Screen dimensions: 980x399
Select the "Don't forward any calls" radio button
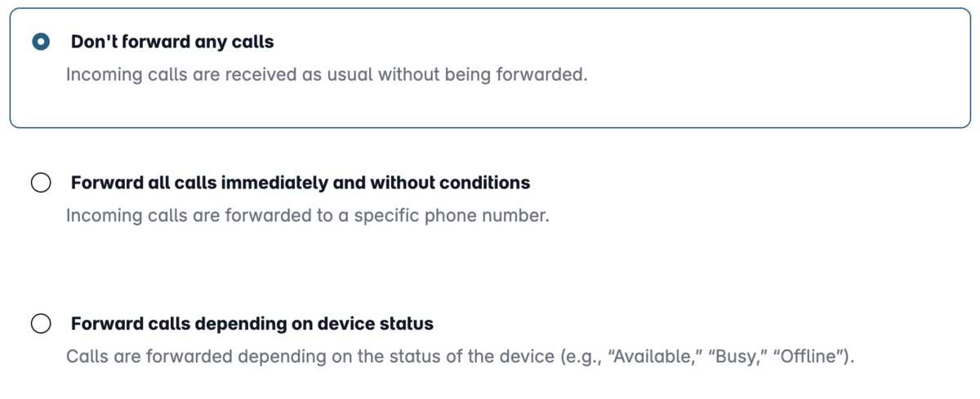tap(41, 42)
